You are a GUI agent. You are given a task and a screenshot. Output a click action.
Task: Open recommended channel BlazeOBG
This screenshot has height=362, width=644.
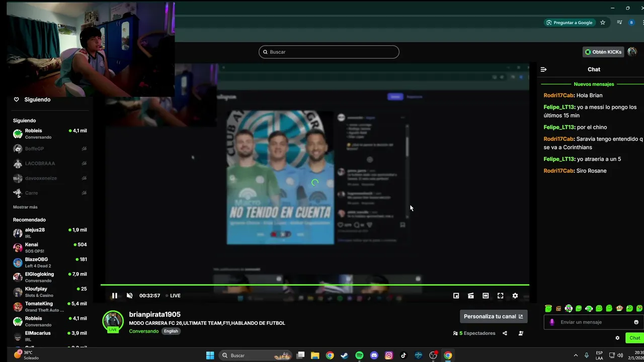pos(50,262)
